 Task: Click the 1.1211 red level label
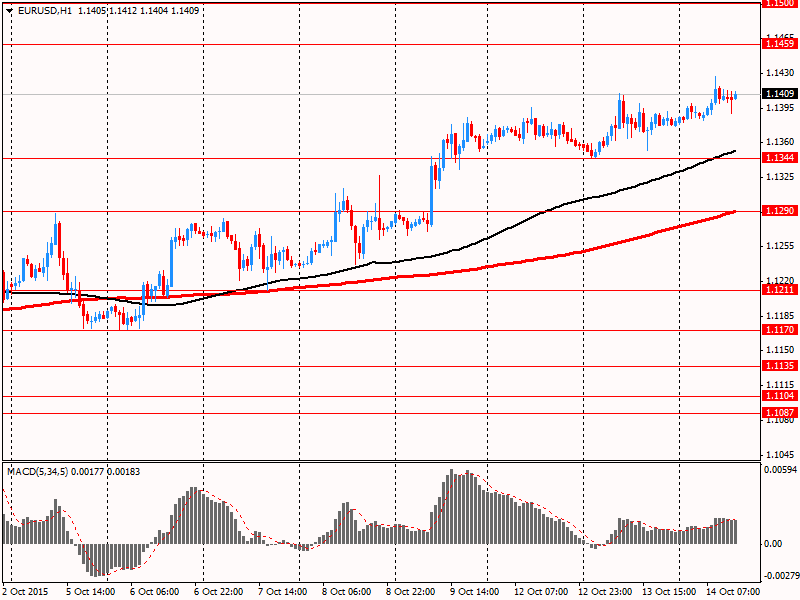(x=780, y=290)
